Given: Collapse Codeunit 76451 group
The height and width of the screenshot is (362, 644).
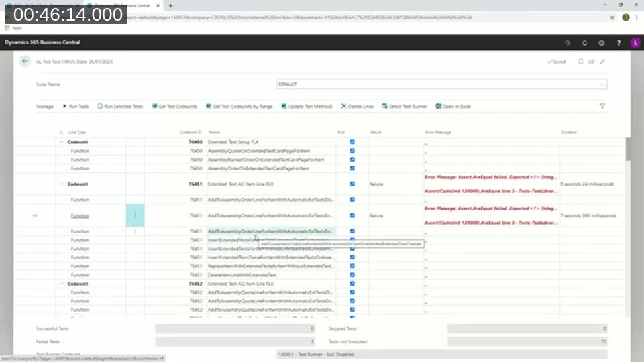Looking at the screenshot, I should pyautogui.click(x=62, y=184).
